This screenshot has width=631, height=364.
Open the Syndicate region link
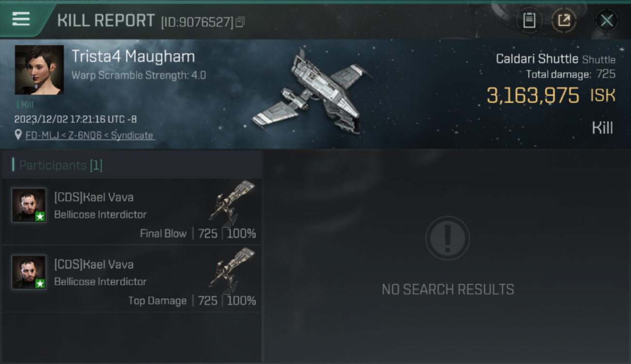coord(132,135)
